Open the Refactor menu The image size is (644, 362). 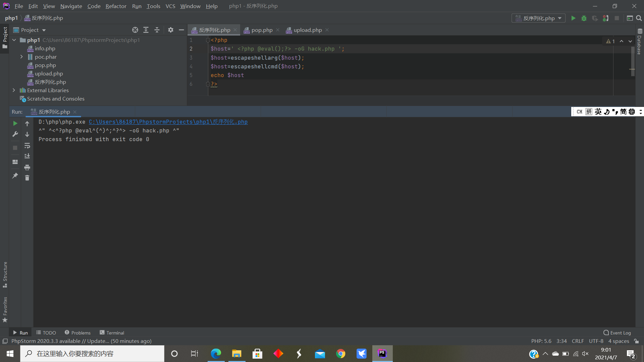click(116, 6)
